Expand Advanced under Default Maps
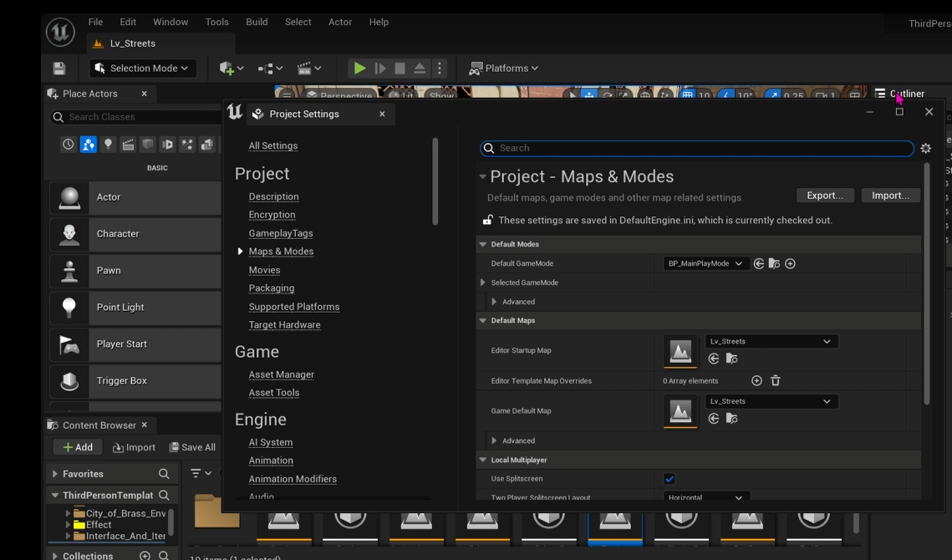This screenshot has height=560, width=952. (x=494, y=441)
